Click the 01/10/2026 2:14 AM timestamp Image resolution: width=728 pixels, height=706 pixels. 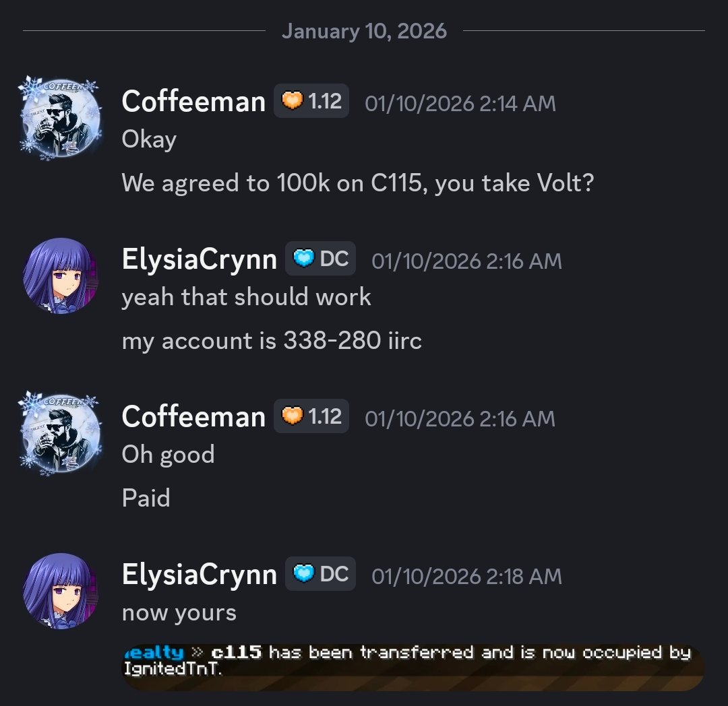[x=460, y=103]
